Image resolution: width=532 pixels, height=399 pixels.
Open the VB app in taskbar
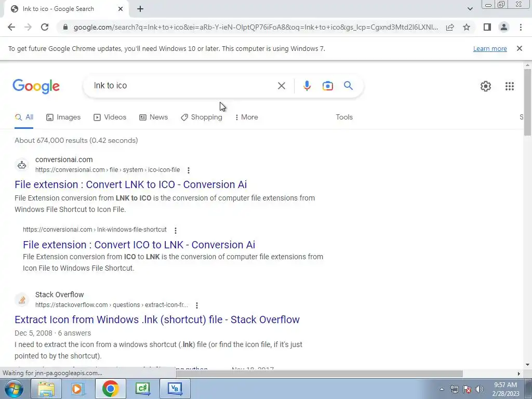[x=175, y=389]
